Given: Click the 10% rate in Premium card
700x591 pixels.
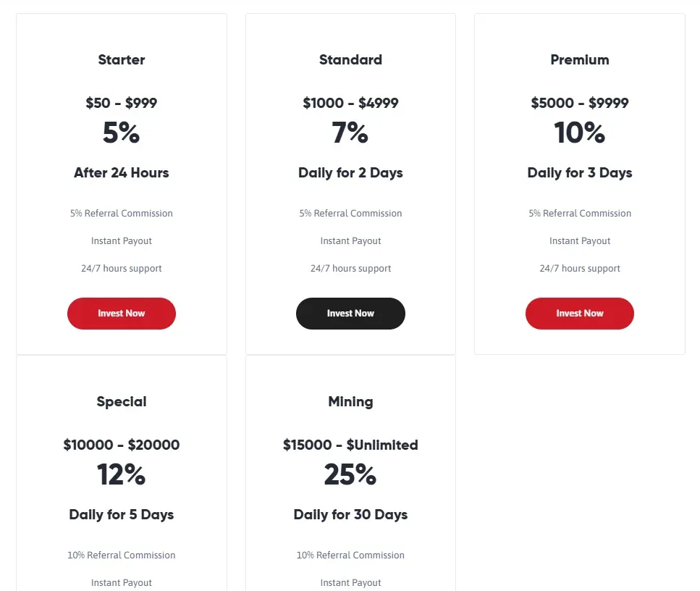Looking at the screenshot, I should coord(579,133).
